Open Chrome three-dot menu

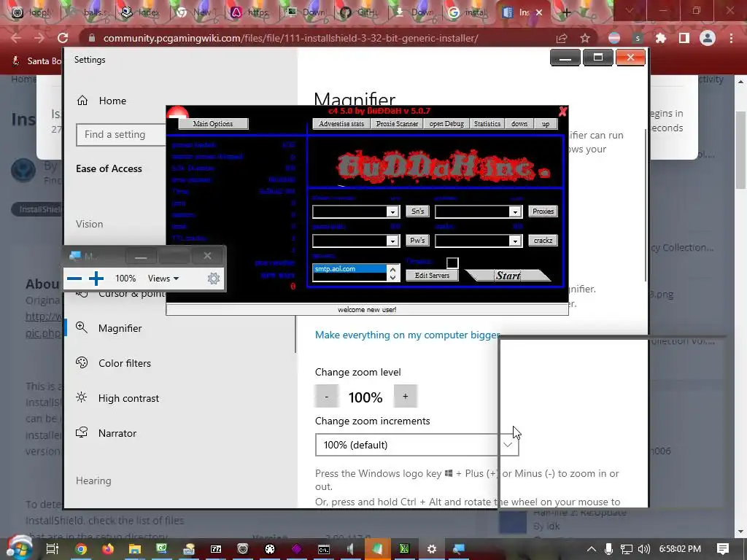point(731,38)
